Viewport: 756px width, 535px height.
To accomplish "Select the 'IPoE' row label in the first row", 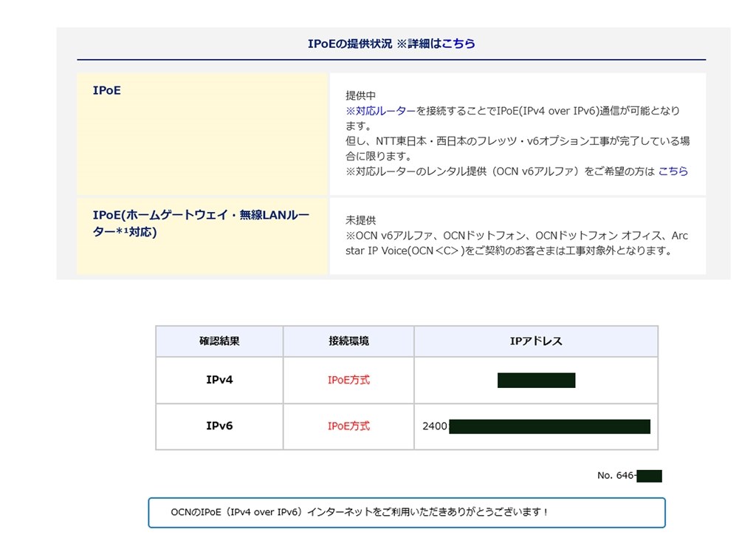I will (106, 90).
